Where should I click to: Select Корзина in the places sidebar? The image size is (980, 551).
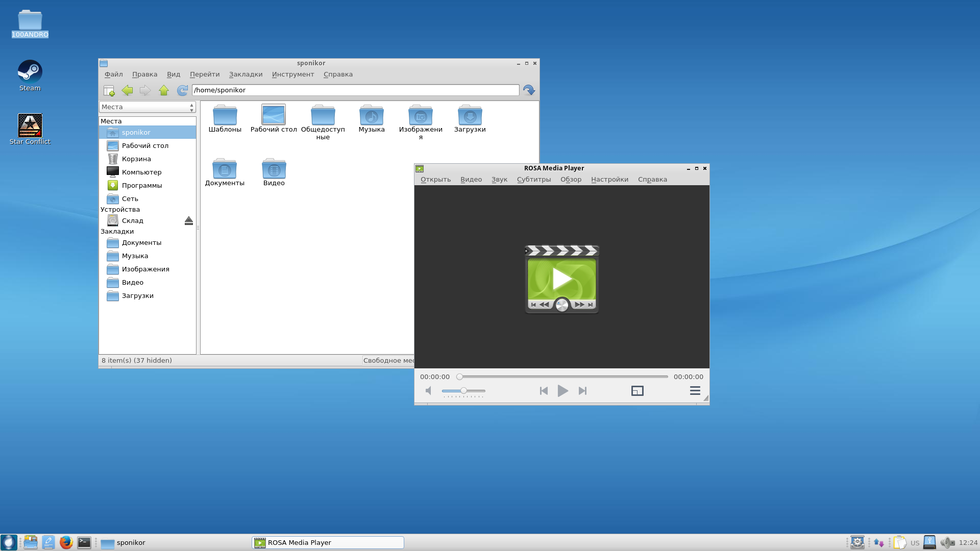click(x=136, y=159)
